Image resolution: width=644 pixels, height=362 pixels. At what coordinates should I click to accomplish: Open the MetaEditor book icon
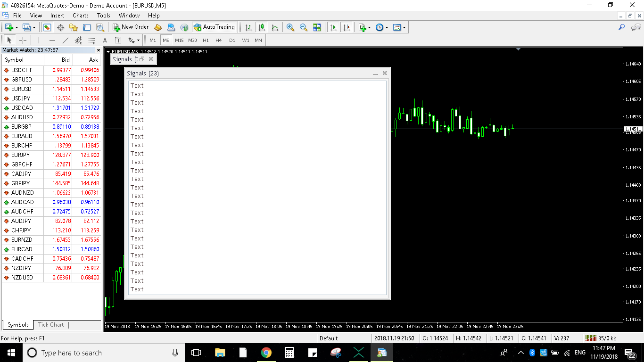(x=158, y=27)
